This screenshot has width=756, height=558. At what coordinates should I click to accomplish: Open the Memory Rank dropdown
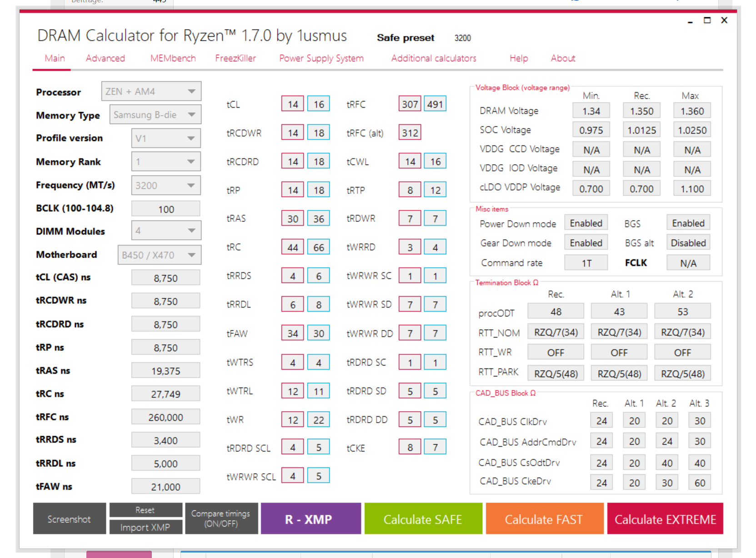click(166, 161)
